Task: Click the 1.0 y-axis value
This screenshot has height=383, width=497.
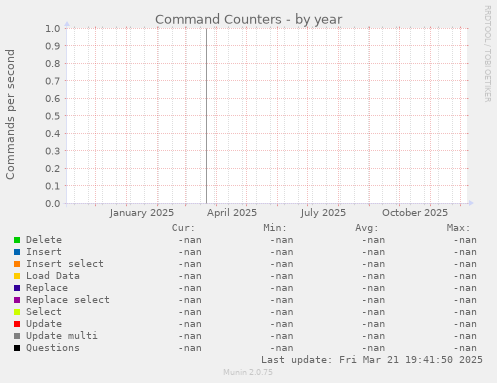Action: click(53, 28)
